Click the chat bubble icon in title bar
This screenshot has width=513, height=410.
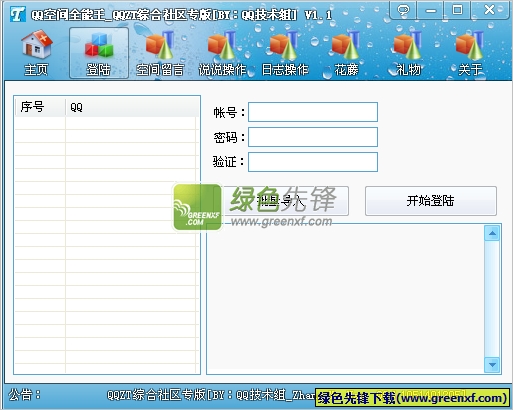coord(403,10)
